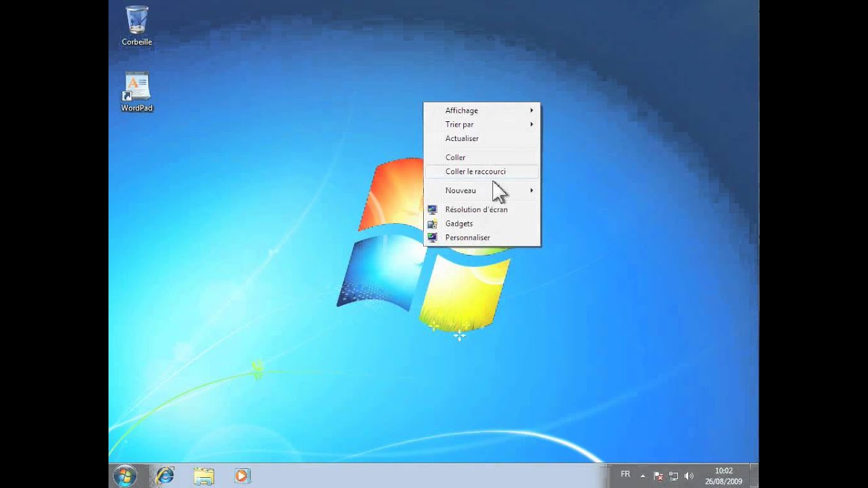
Task: Choose Affichage in the context menu
Action: click(x=482, y=110)
